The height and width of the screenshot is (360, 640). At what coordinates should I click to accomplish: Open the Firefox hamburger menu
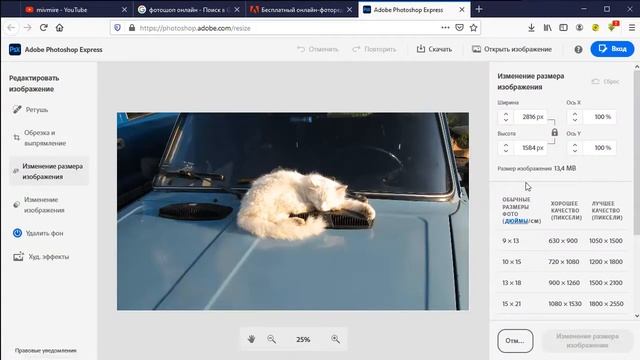coord(632,28)
